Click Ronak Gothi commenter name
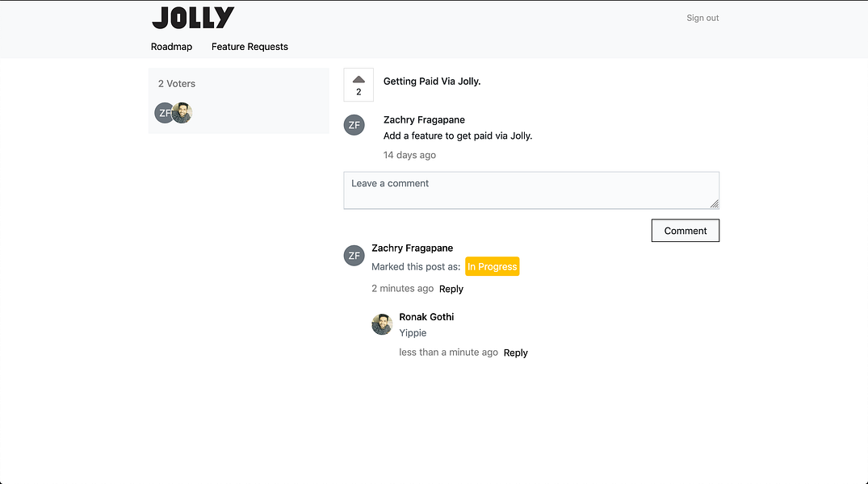Image resolution: width=868 pixels, height=484 pixels. [x=426, y=316]
